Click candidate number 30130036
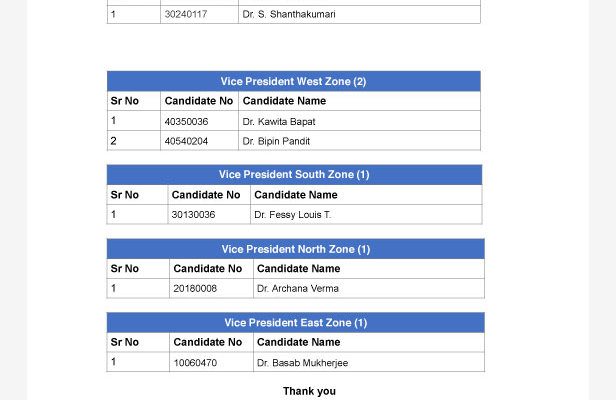The height and width of the screenshot is (400, 616). pyautogui.click(x=193, y=215)
